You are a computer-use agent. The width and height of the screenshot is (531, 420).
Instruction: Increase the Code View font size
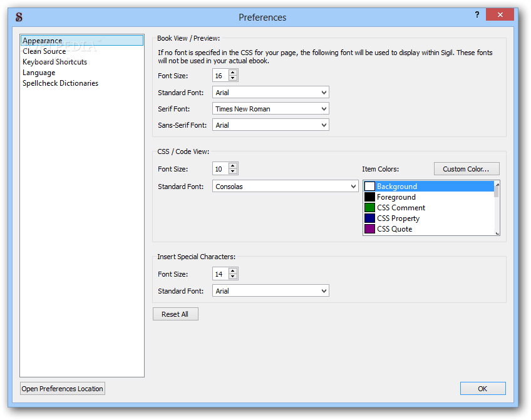(x=233, y=166)
